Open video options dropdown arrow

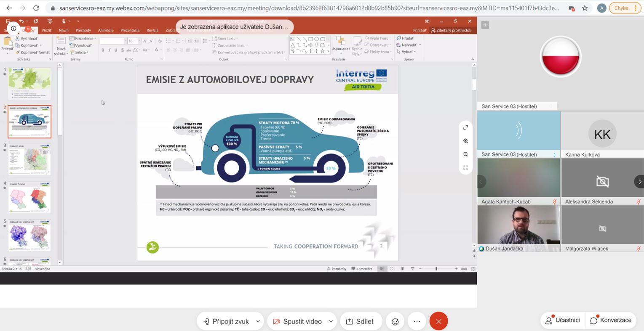coord(331,321)
